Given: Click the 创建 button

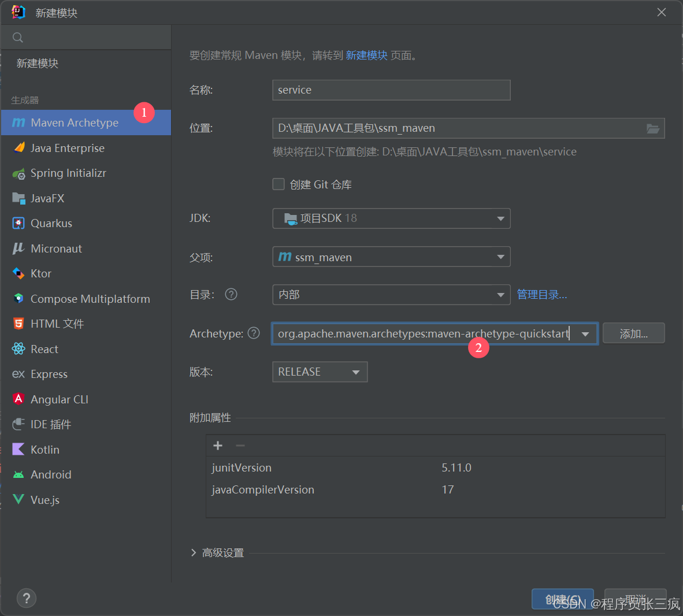Looking at the screenshot, I should tap(562, 599).
